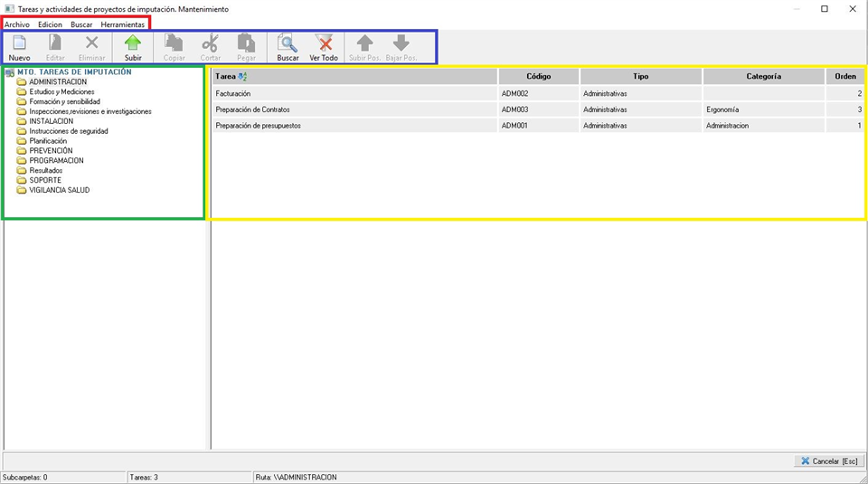Select the Preparación de Contratos row

point(252,109)
